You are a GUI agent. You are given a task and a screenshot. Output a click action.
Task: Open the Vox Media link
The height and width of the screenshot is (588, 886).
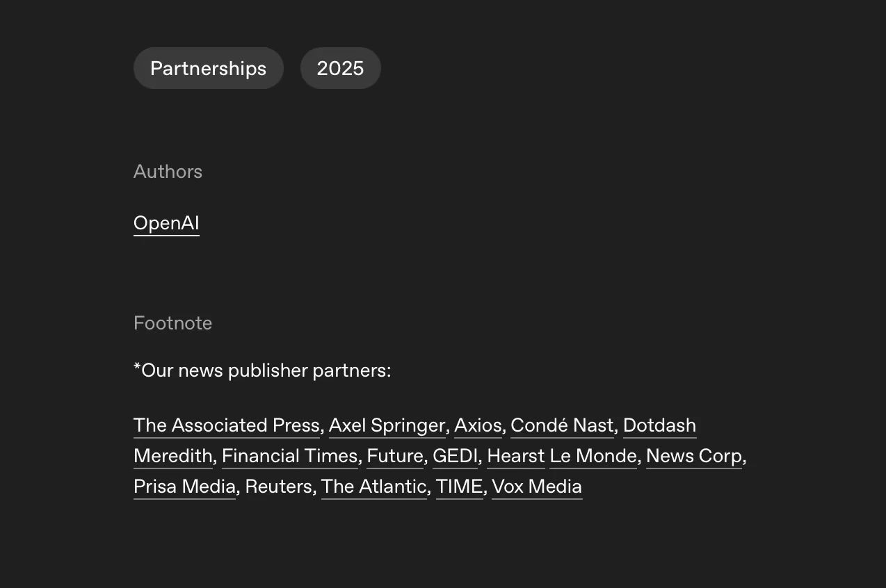click(x=537, y=487)
